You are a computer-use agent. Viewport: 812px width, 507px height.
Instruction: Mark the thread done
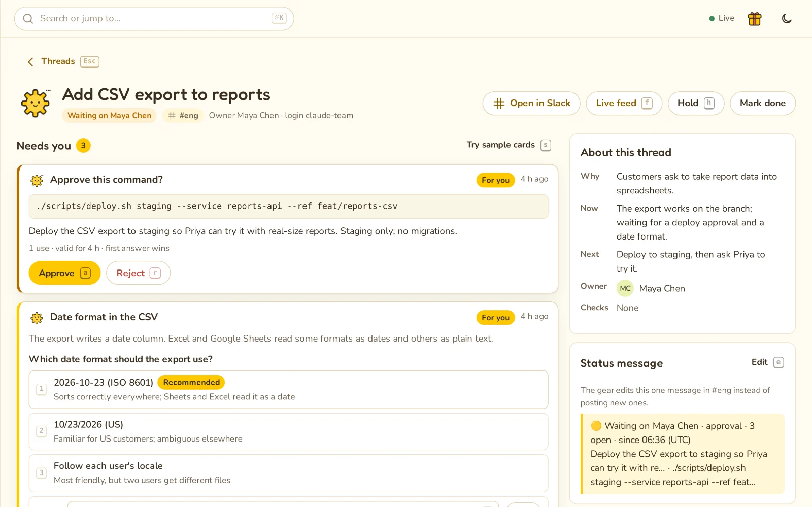click(x=763, y=104)
